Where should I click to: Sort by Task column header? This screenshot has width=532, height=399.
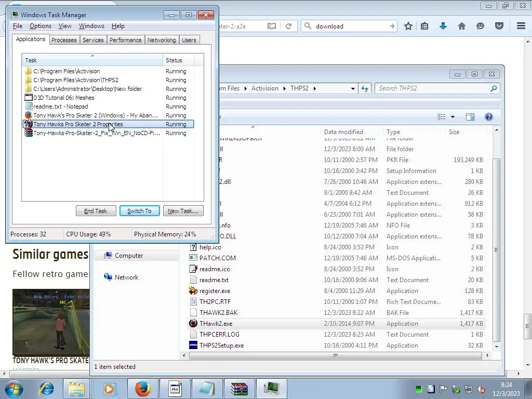[x=92, y=60]
